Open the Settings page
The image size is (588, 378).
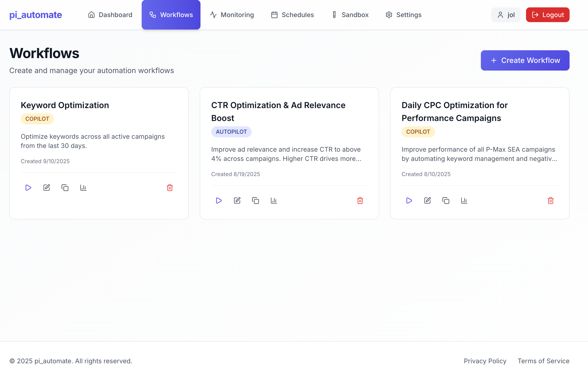pyautogui.click(x=403, y=15)
